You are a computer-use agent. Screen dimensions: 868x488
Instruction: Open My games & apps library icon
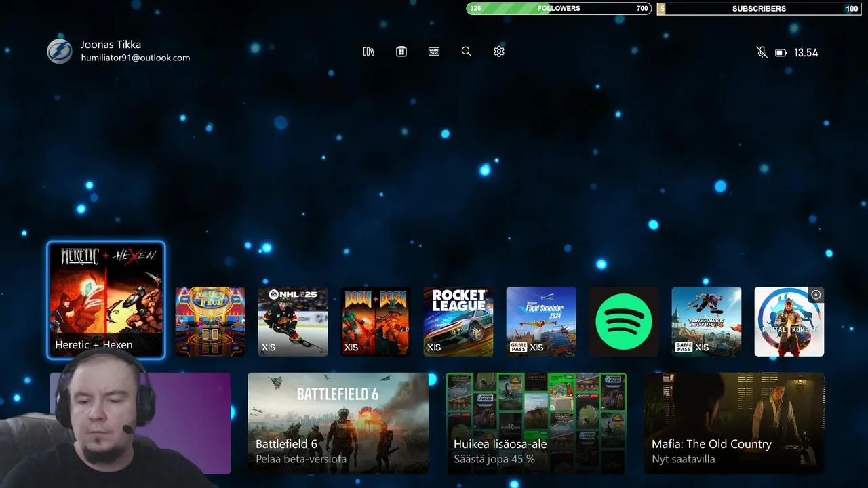[x=369, y=52]
